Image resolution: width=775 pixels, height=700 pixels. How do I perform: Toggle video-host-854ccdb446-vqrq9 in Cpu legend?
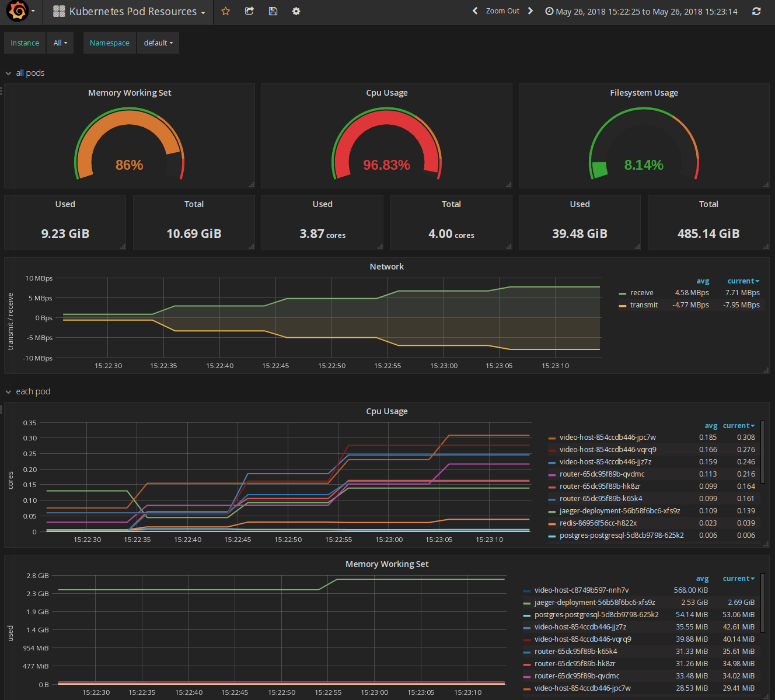point(608,450)
